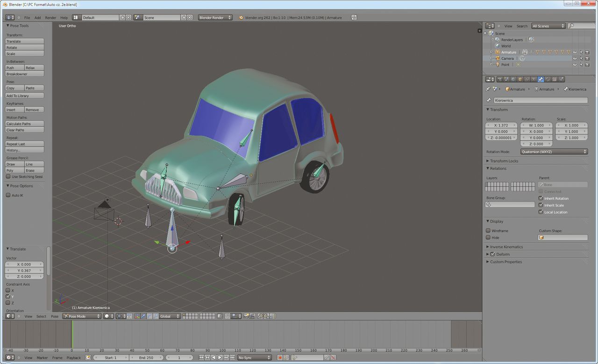Enable Wireframe display checkbox

click(488, 231)
